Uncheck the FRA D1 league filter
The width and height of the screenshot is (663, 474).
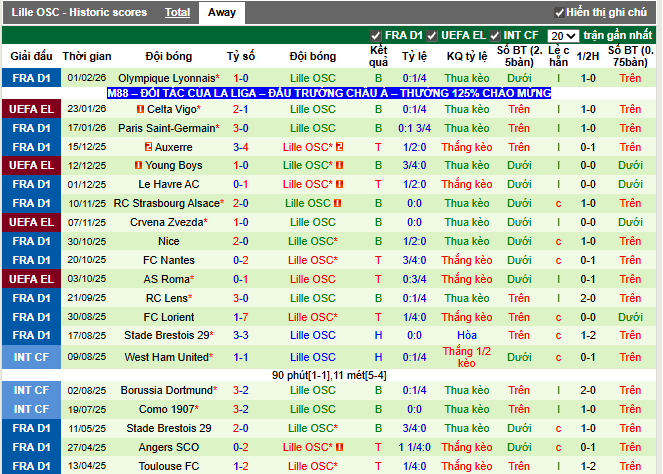376,35
